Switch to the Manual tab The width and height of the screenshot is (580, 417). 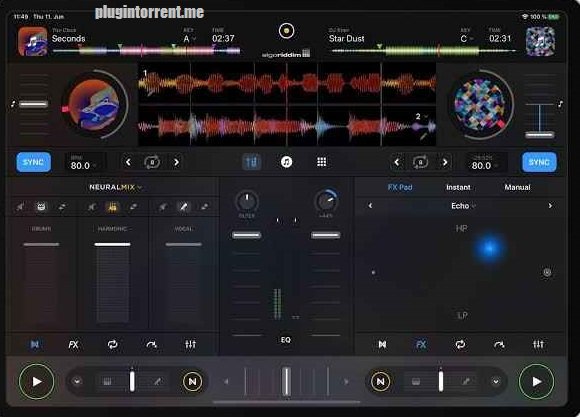[517, 187]
